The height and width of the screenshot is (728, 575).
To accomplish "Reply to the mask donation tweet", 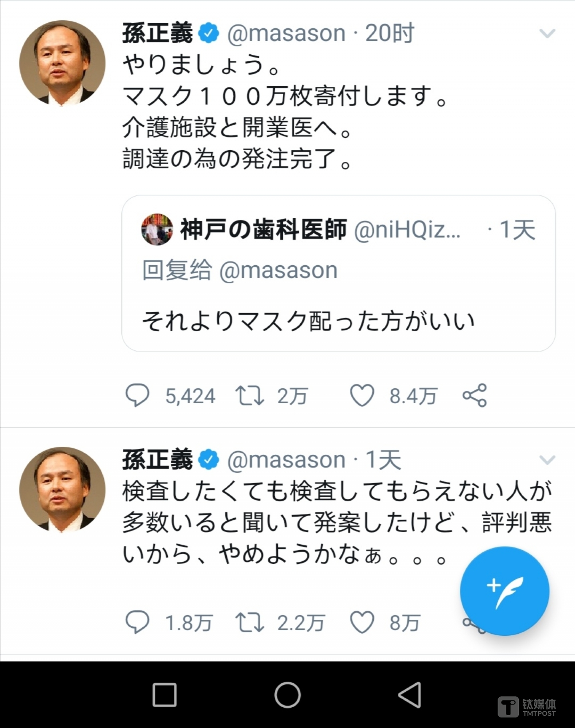I will (137, 395).
